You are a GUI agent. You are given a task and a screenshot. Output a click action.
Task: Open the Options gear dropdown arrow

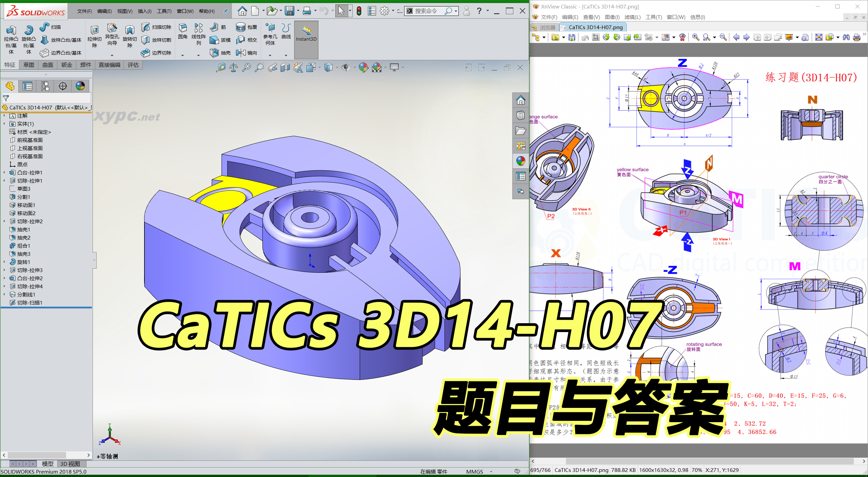[393, 11]
